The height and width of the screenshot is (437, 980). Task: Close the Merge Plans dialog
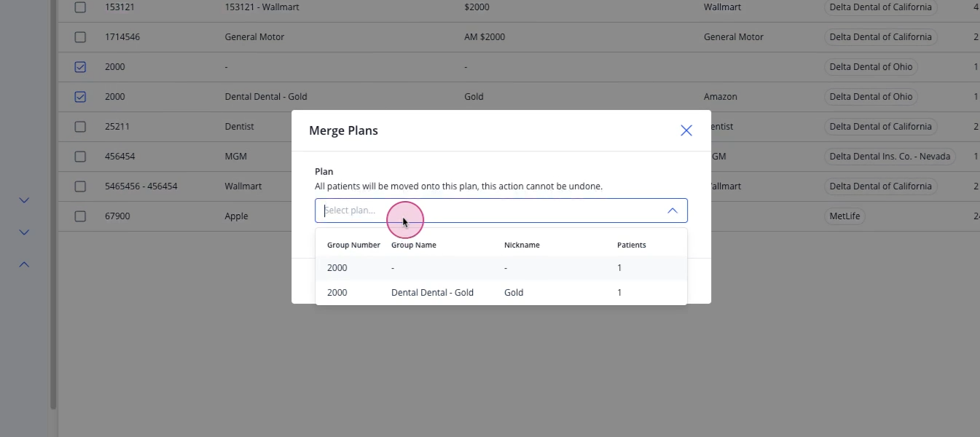coord(686,130)
